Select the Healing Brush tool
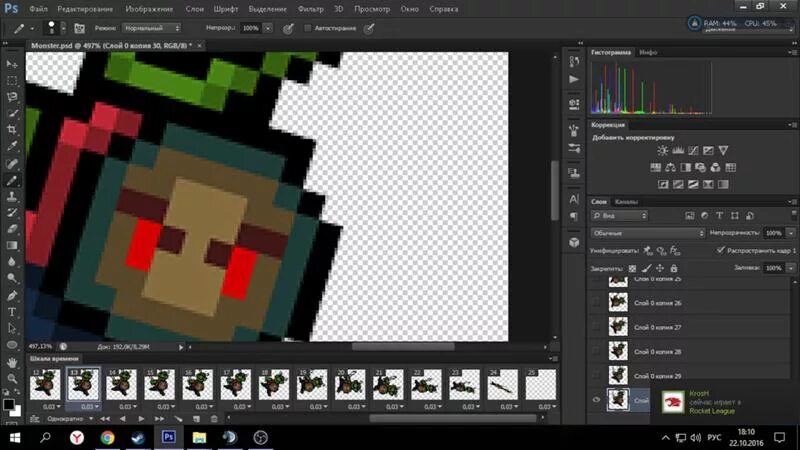 click(12, 163)
